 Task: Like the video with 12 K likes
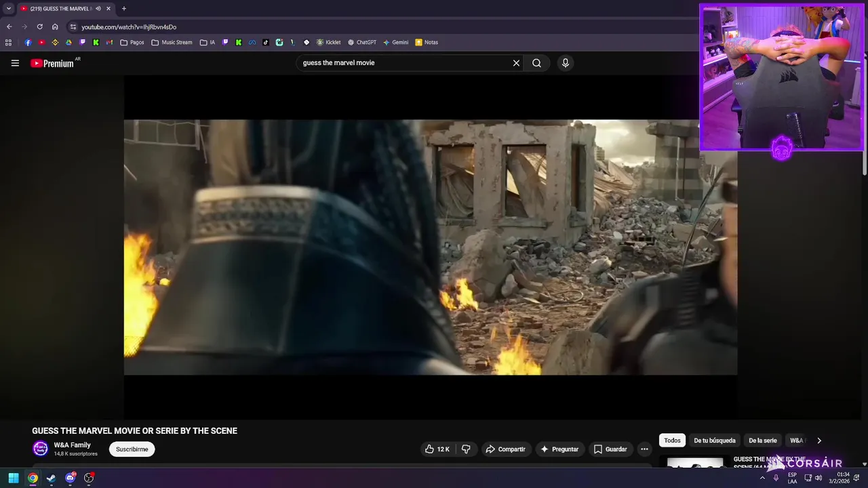point(437,449)
